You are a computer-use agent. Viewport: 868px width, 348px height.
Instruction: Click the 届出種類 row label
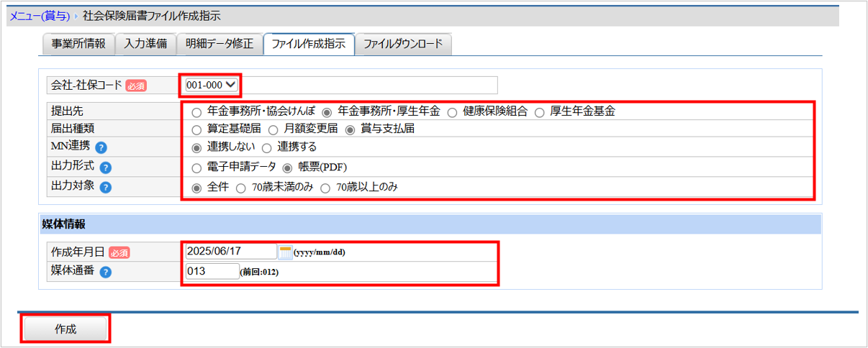(x=72, y=129)
